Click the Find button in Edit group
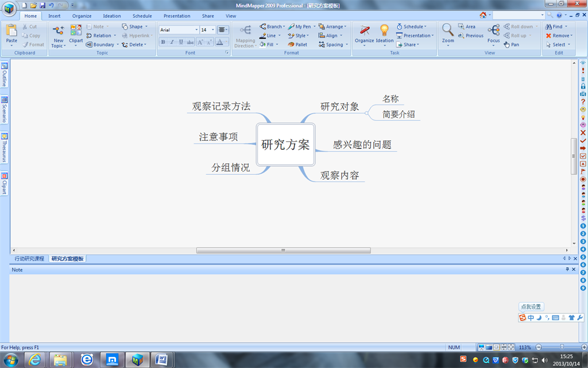 (x=557, y=26)
